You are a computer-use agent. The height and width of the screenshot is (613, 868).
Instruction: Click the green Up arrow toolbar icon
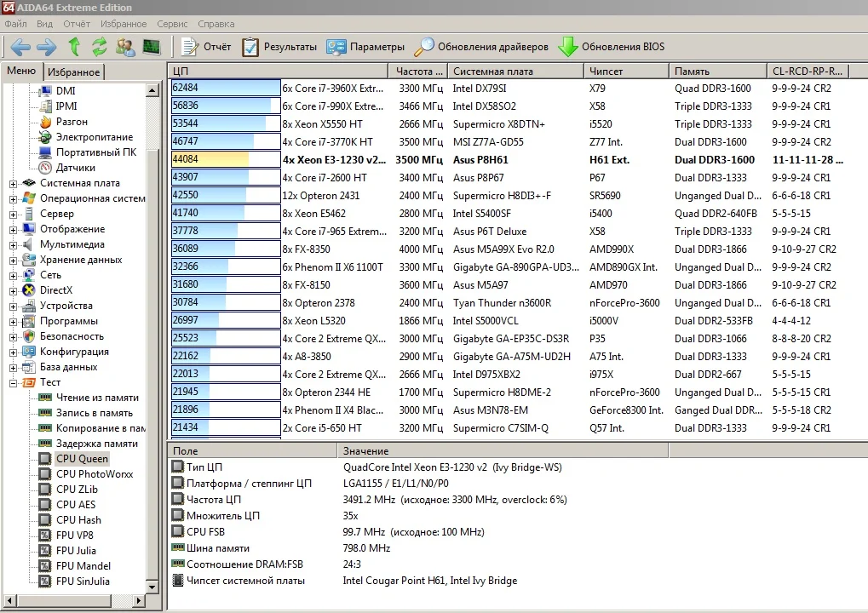(74, 47)
